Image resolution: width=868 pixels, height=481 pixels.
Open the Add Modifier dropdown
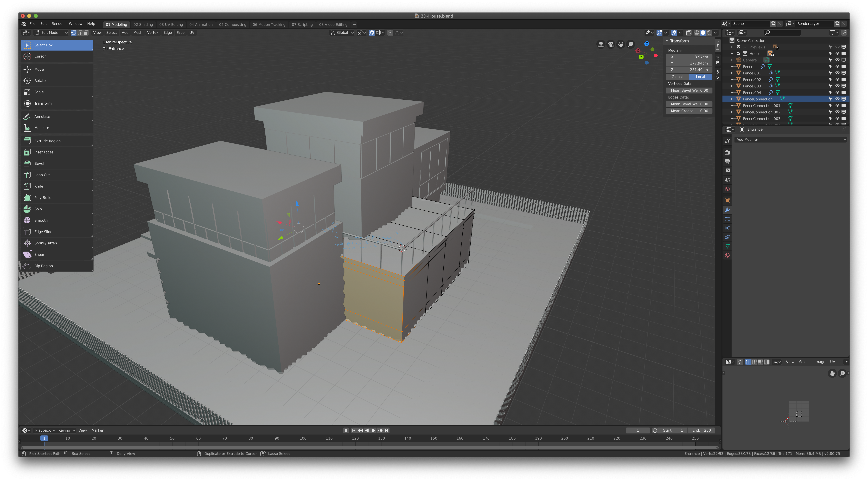tap(790, 139)
